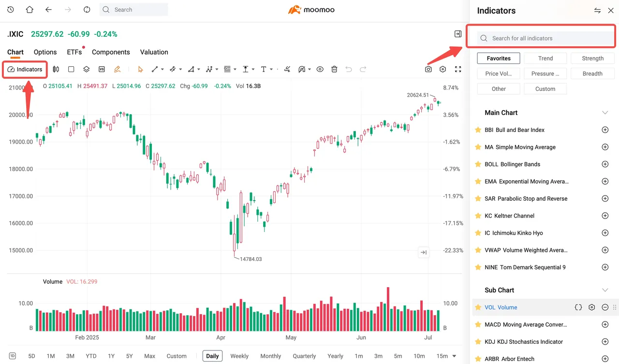Click the jump-to-latest arrow button on chart
The image size is (619, 364).
(423, 252)
